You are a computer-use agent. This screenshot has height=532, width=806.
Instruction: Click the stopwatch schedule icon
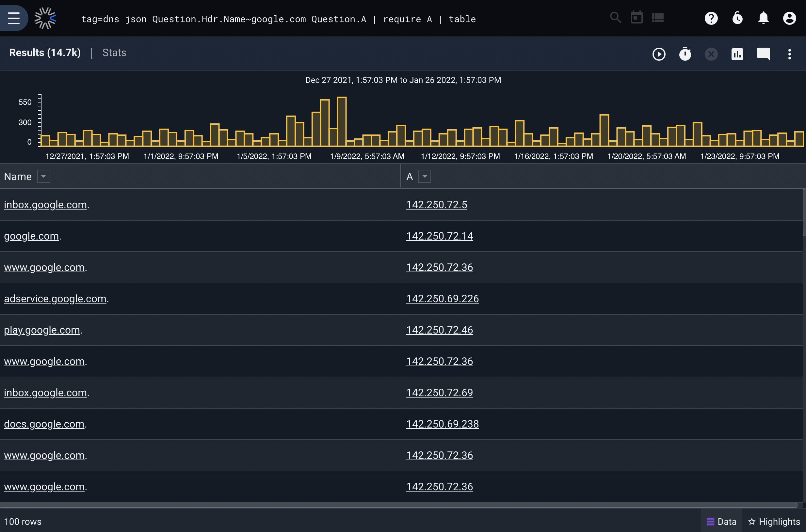pyautogui.click(x=685, y=54)
